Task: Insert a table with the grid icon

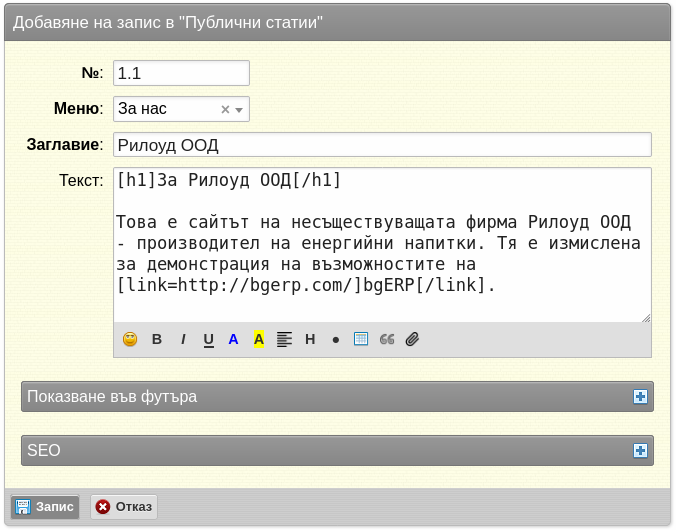Action: 361,339
